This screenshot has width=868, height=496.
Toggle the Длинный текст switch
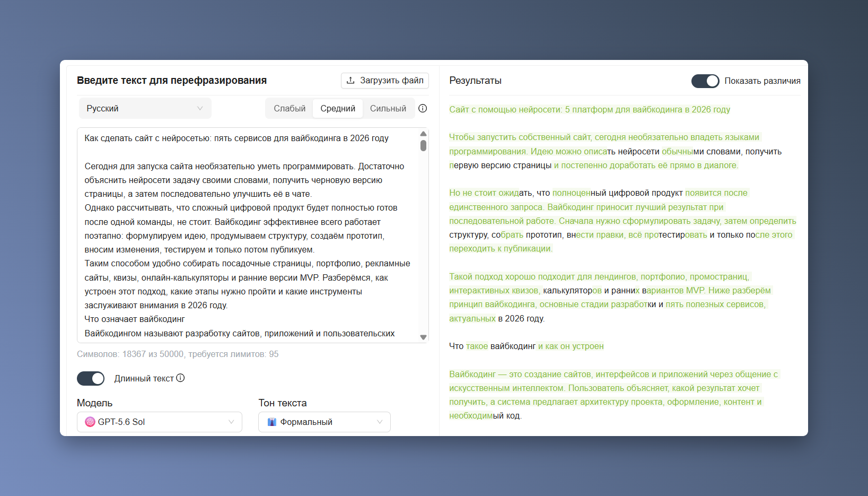click(91, 378)
